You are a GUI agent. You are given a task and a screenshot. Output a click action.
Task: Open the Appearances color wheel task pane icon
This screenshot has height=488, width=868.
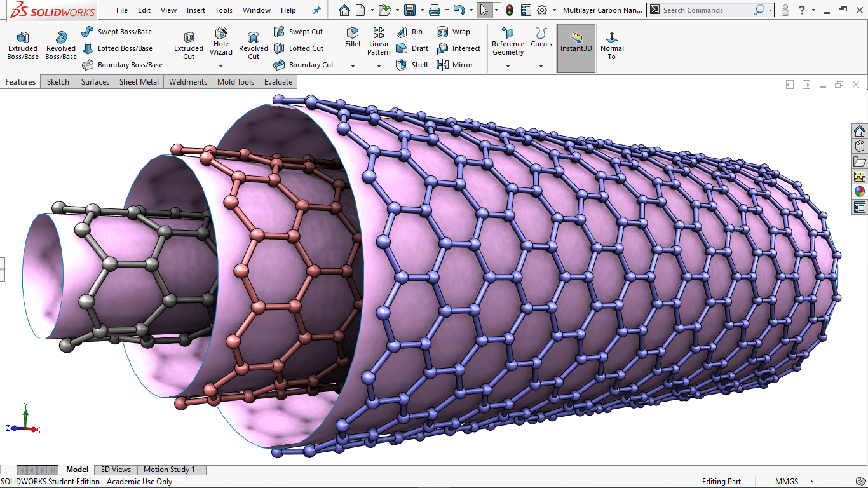point(860,191)
